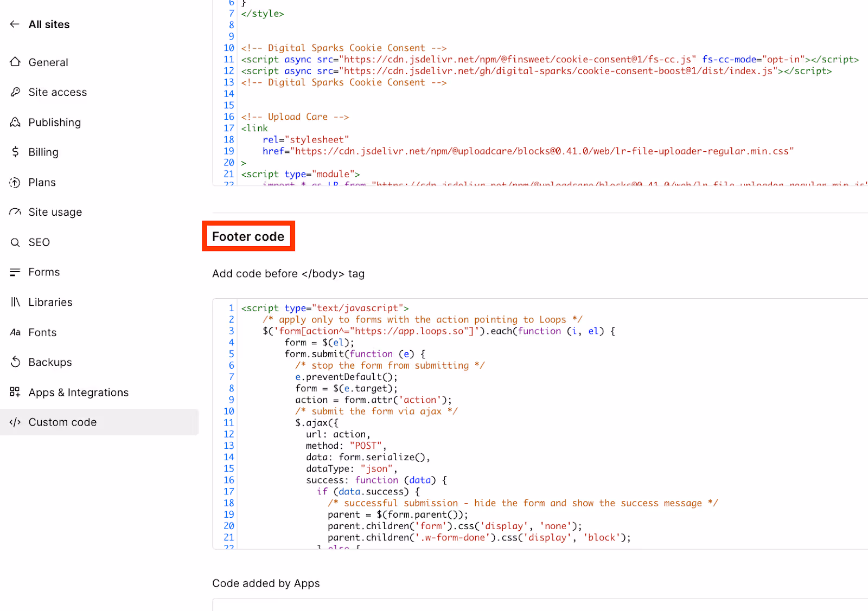Click the footer comment 'submit the form via ajax'
Screen dimensions: 868x611
pos(376,411)
